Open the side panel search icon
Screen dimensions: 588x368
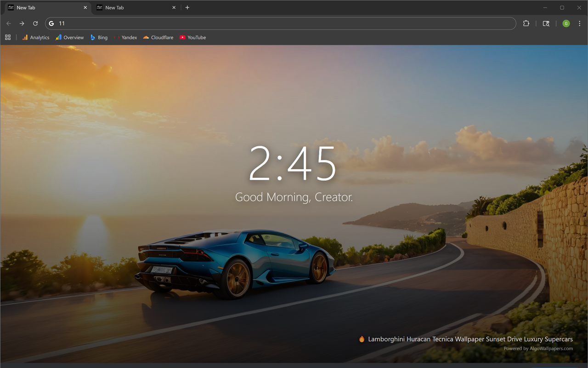tap(546, 23)
